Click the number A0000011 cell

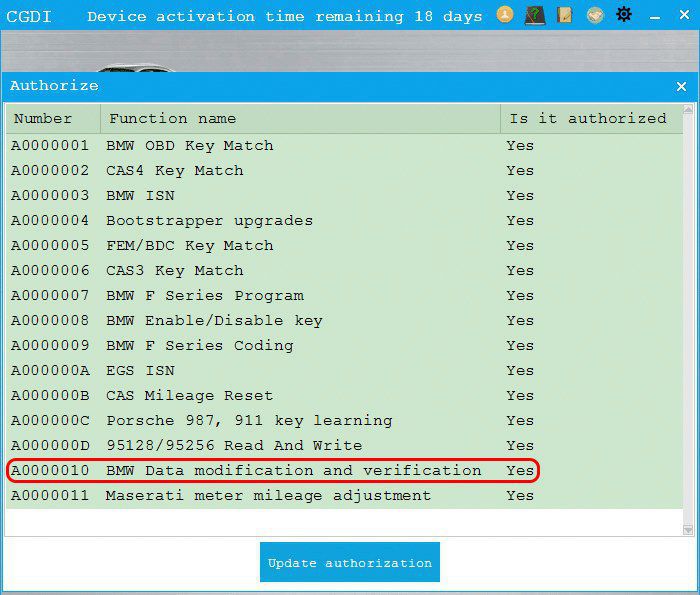pos(50,495)
